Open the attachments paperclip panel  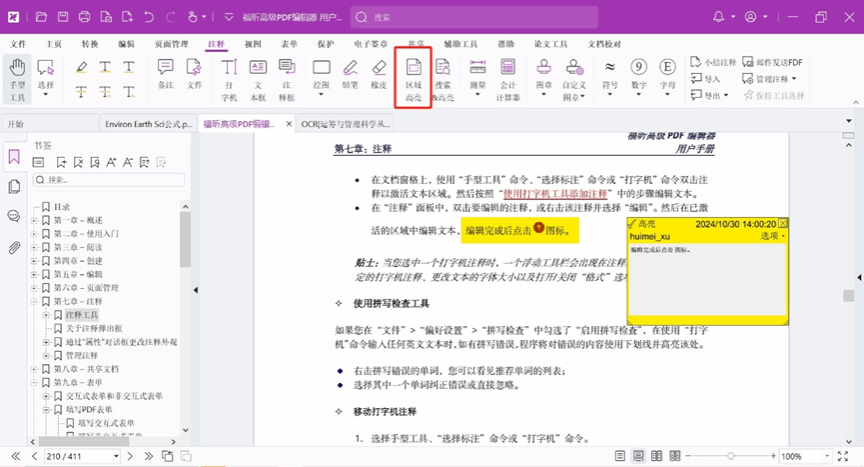(14, 247)
